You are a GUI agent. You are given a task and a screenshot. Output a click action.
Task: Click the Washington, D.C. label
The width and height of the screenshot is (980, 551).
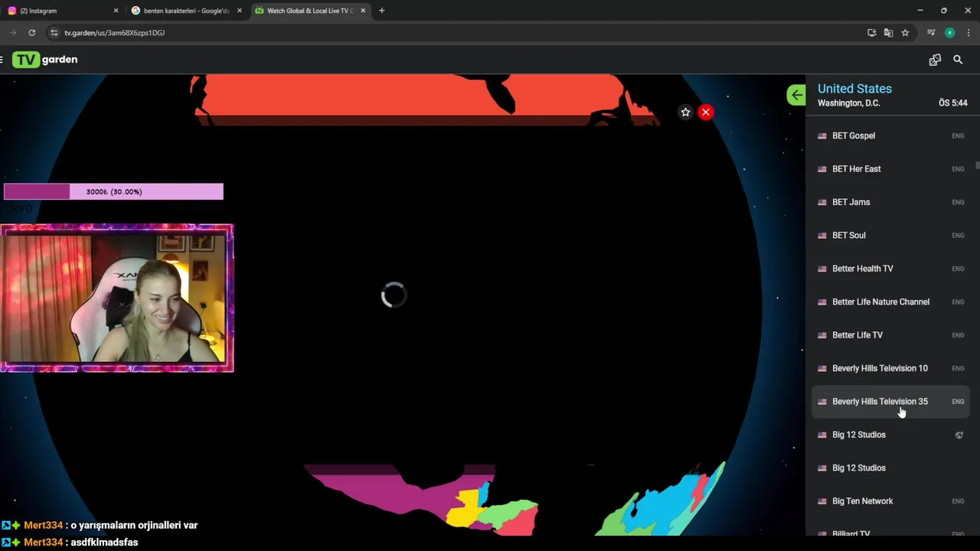tap(848, 103)
